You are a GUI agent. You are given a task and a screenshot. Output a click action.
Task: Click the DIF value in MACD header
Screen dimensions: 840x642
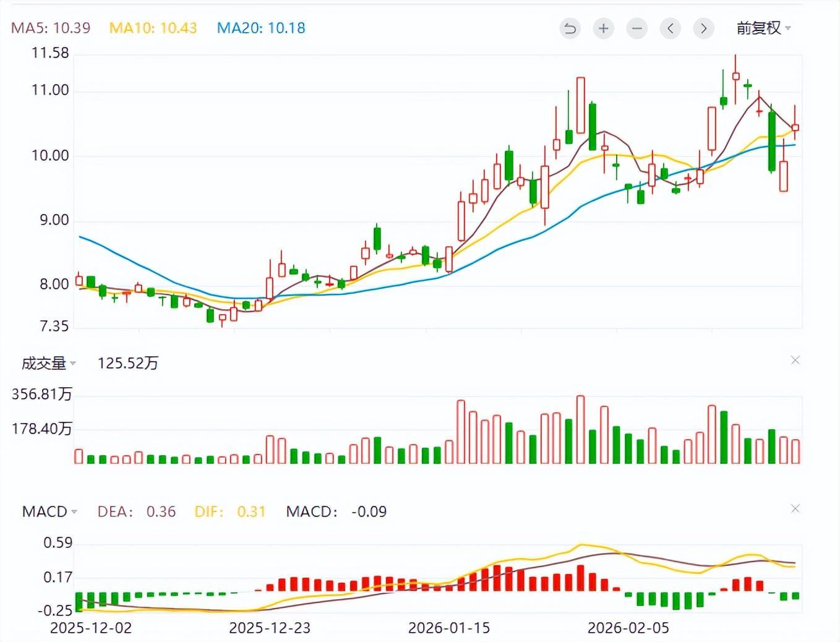[x=251, y=511]
